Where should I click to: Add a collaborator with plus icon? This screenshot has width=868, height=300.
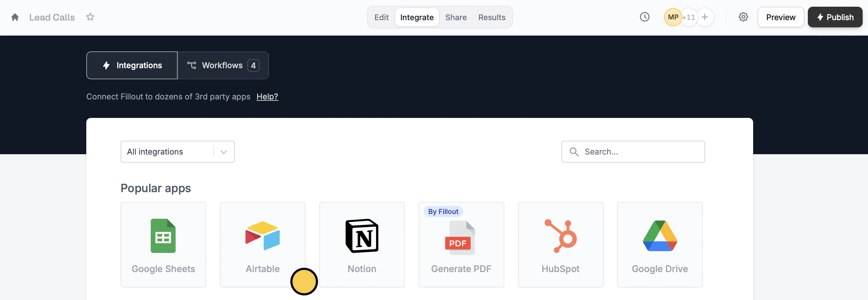704,17
